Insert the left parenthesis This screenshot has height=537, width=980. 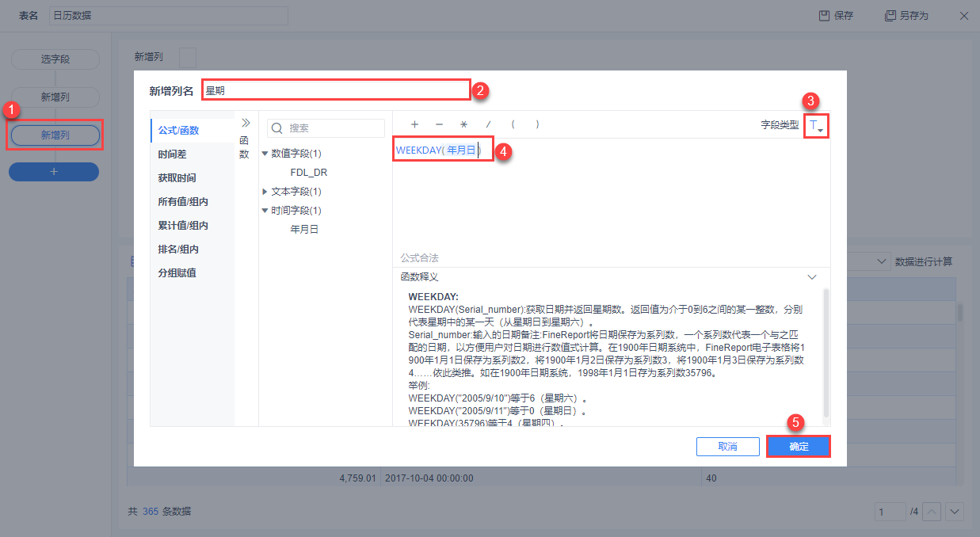point(513,124)
